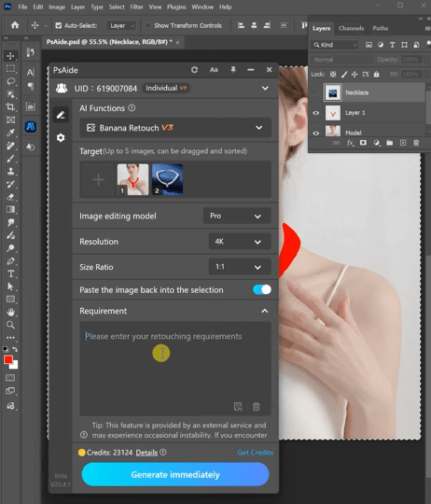
Task: Click the Get Credits link
Action: tap(256, 453)
